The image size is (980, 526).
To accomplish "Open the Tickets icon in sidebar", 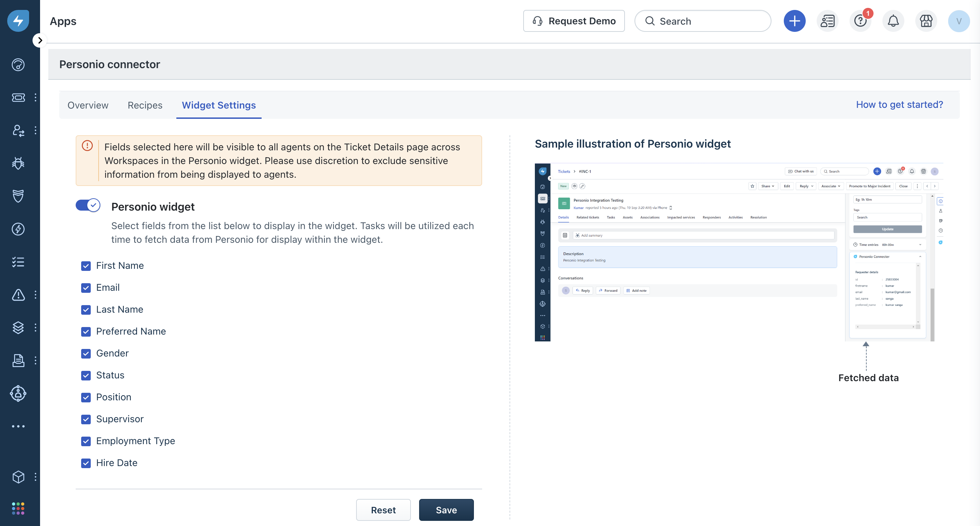I will click(18, 98).
